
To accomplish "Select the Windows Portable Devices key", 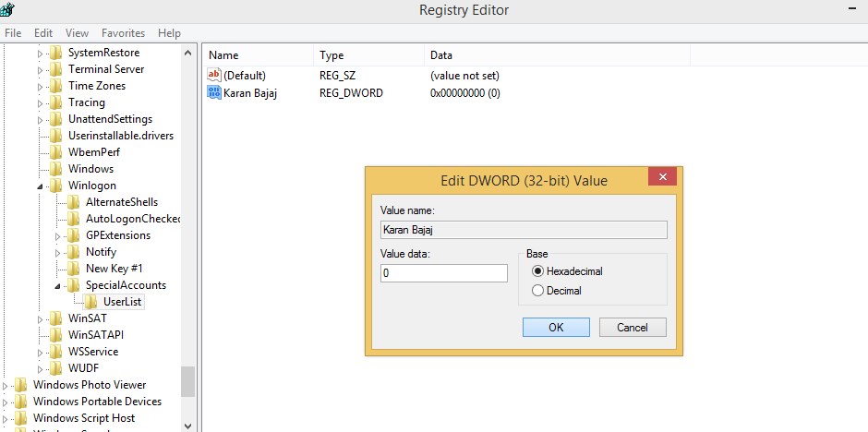I will (x=98, y=402).
